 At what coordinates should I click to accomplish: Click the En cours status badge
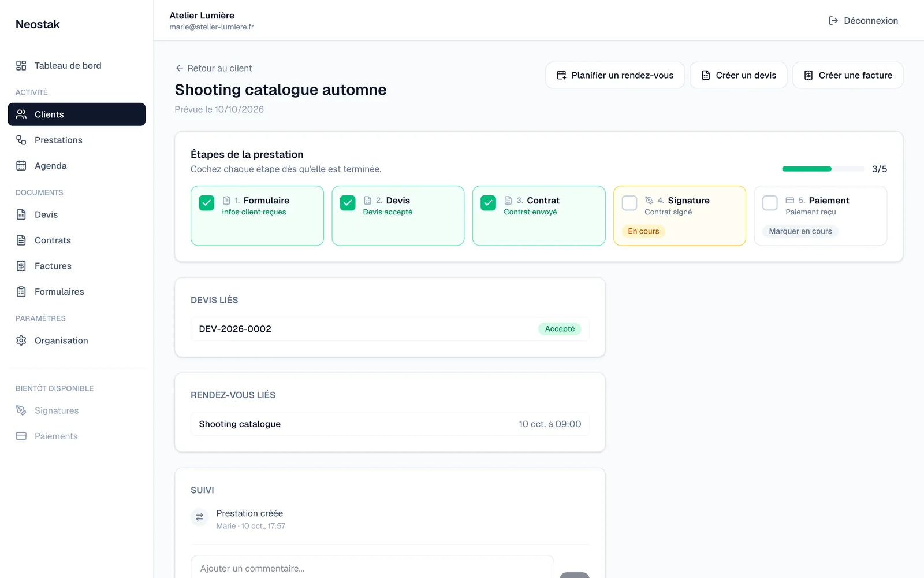[x=643, y=231]
